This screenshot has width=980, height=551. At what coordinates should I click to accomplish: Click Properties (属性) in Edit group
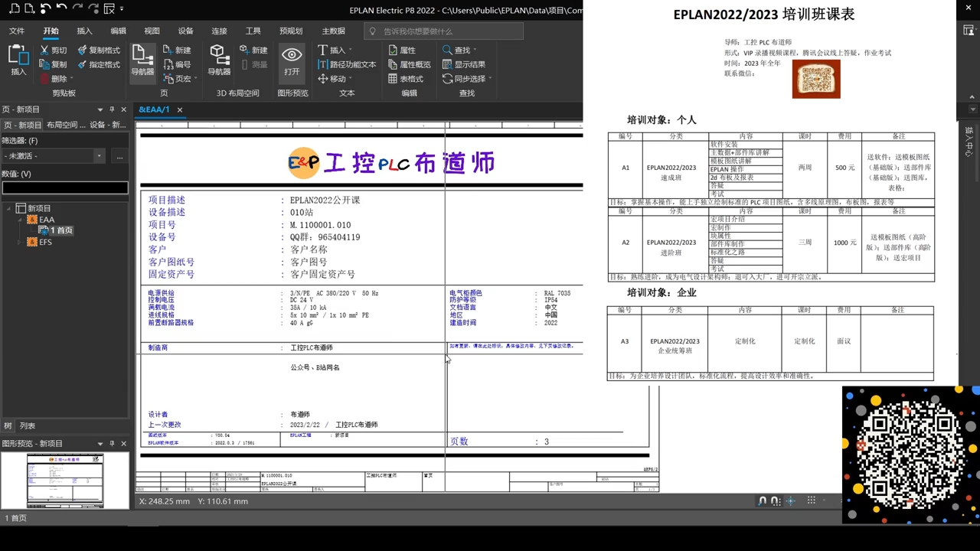[x=402, y=50]
